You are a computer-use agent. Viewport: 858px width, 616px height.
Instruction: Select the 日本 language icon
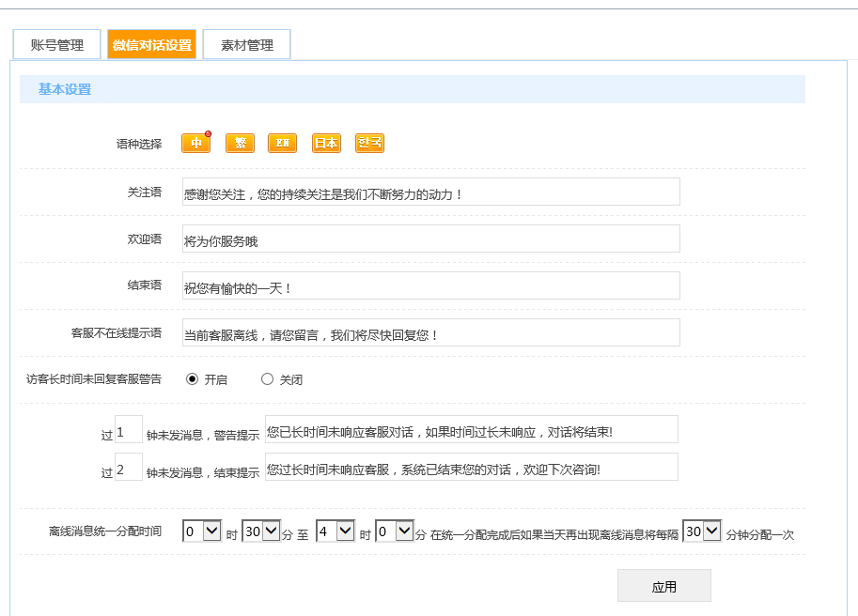325,143
